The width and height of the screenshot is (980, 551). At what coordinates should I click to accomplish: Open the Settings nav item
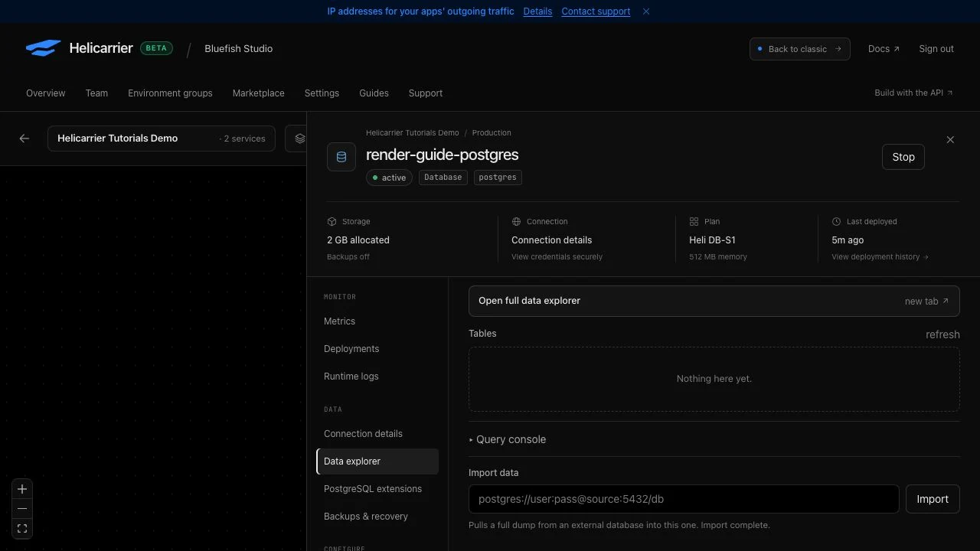click(322, 93)
